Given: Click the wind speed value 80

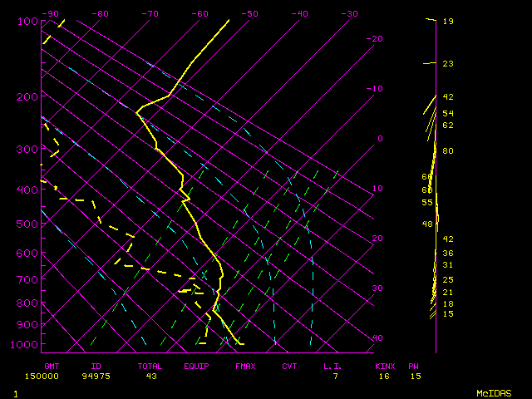Looking at the screenshot, I should point(447,151).
